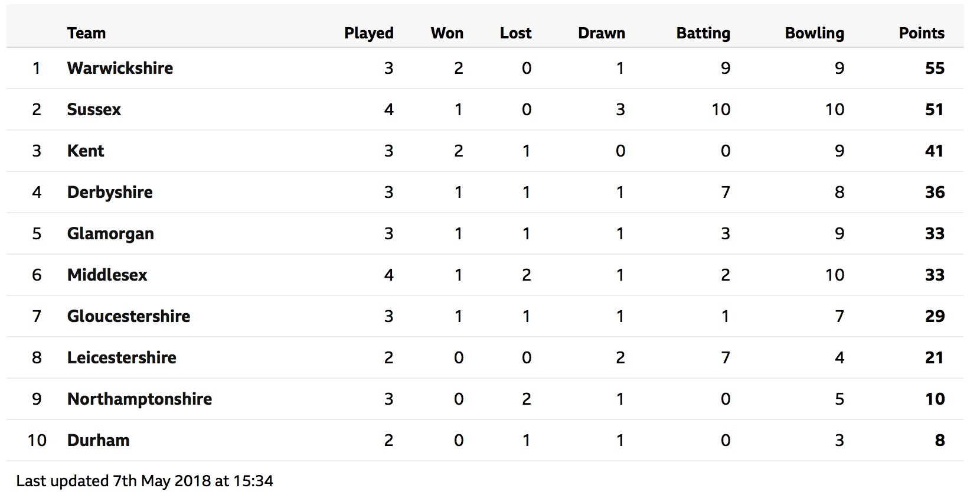The width and height of the screenshot is (980, 501).
Task: Click the Won column header
Action: click(447, 33)
